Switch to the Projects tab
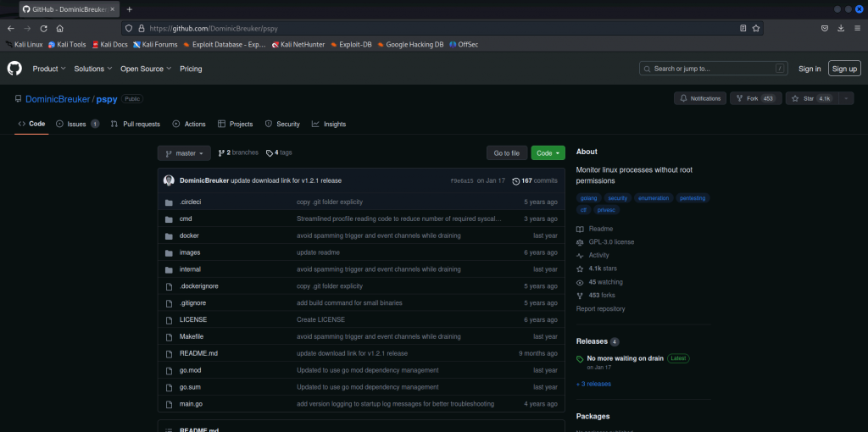Viewport: 868px width, 432px height. pos(236,124)
